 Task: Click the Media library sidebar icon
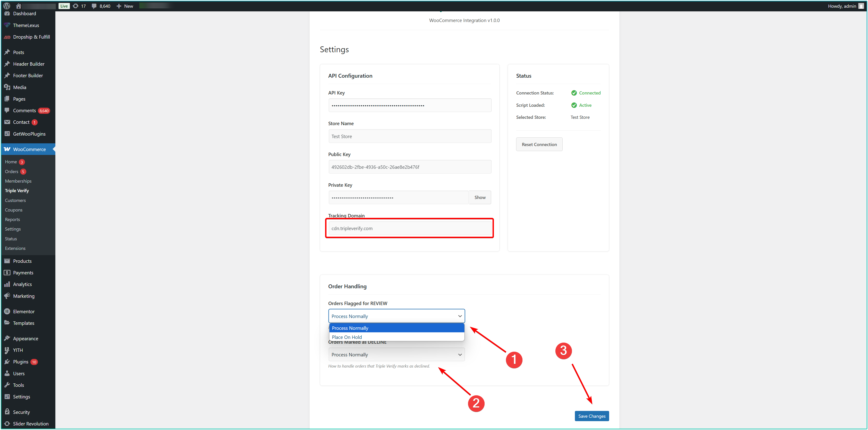7,87
